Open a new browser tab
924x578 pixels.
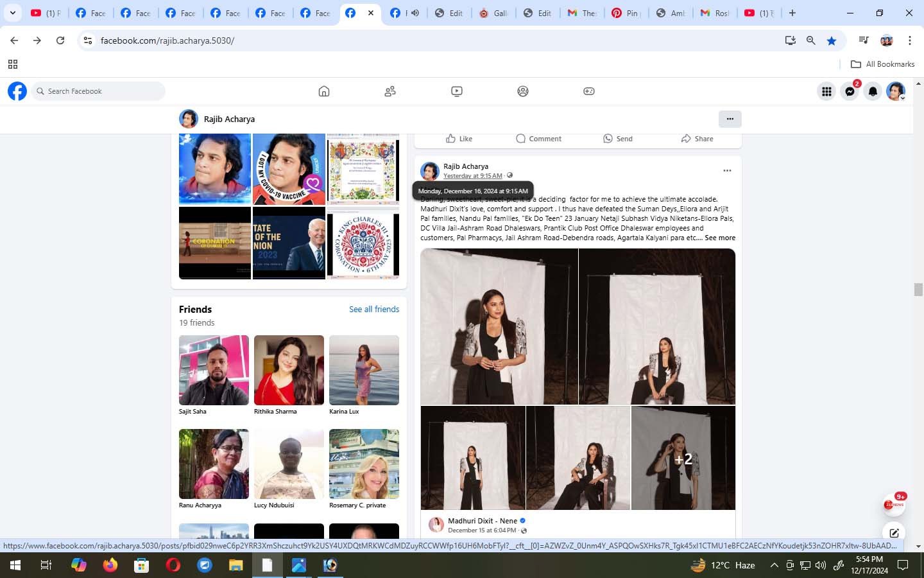click(x=792, y=13)
